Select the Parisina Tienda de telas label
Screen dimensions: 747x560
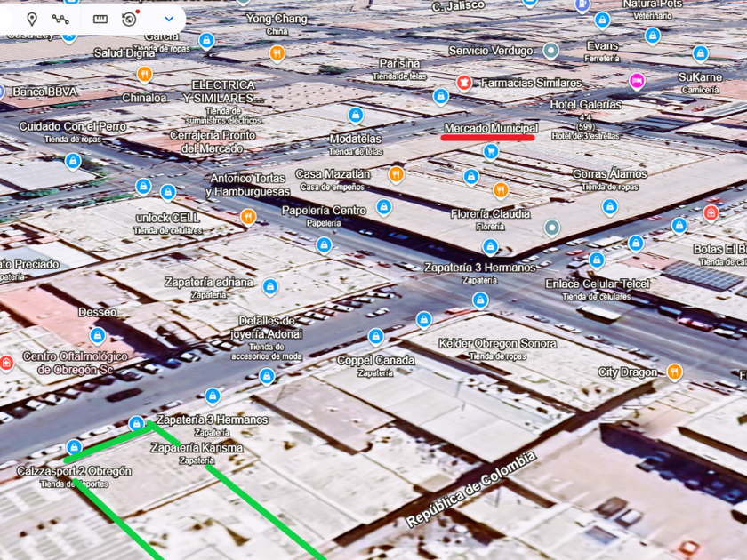coord(399,69)
